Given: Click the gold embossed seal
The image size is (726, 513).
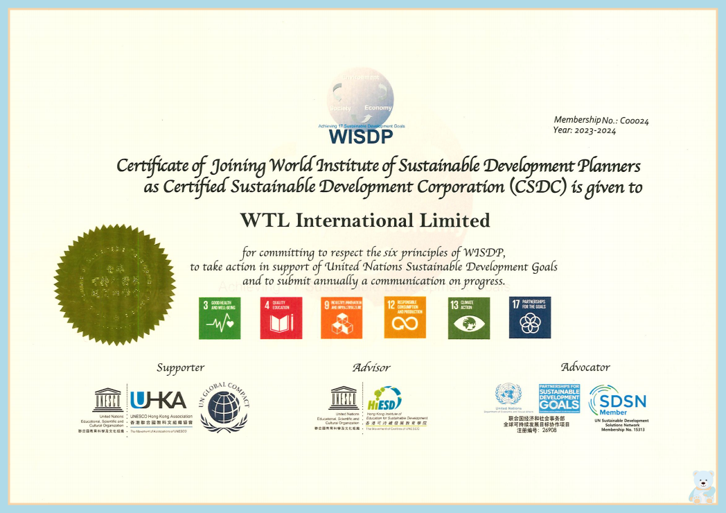Looking at the screenshot, I should 115,285.
